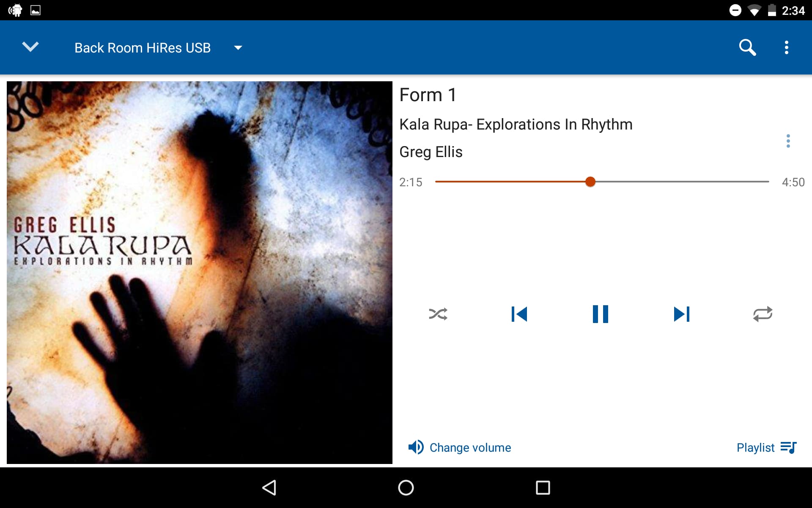812x508 pixels.
Task: Tap the Android back navigation button
Action: tap(269, 488)
